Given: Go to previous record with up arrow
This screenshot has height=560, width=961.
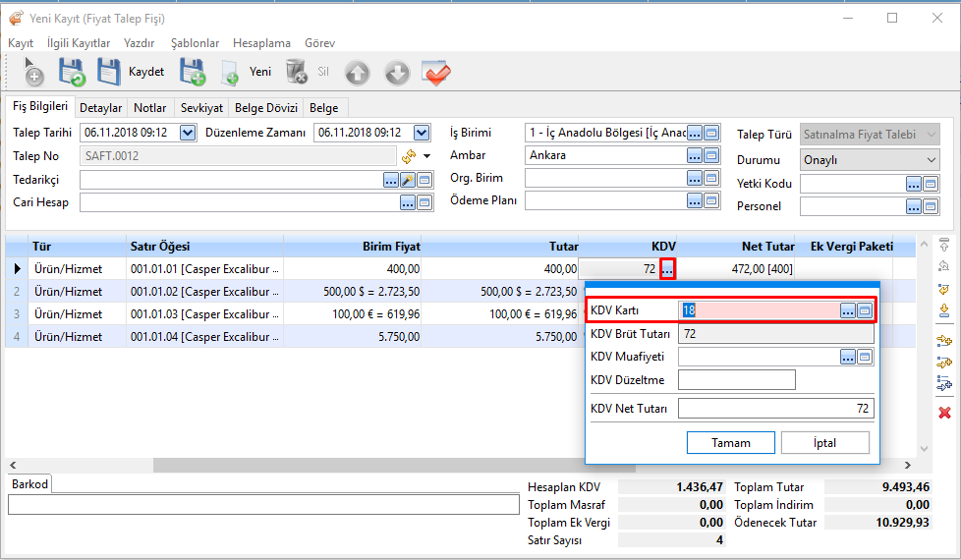Looking at the screenshot, I should [x=357, y=72].
